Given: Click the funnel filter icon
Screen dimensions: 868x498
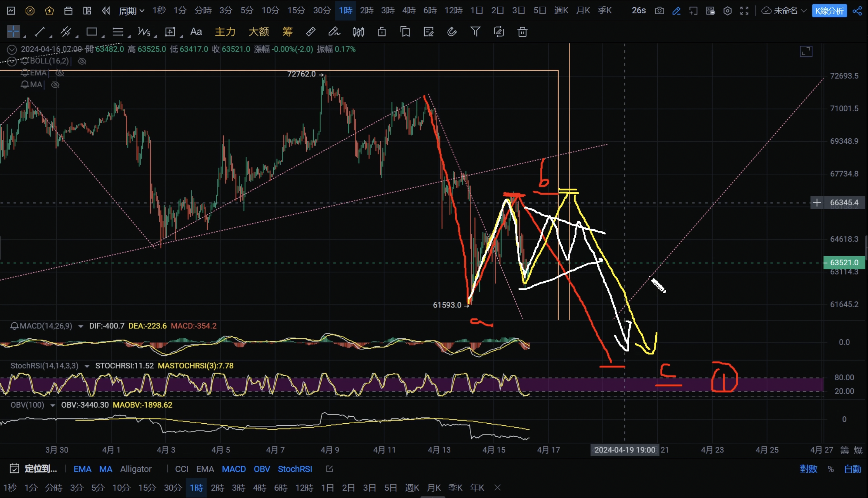Looking at the screenshot, I should (x=476, y=32).
